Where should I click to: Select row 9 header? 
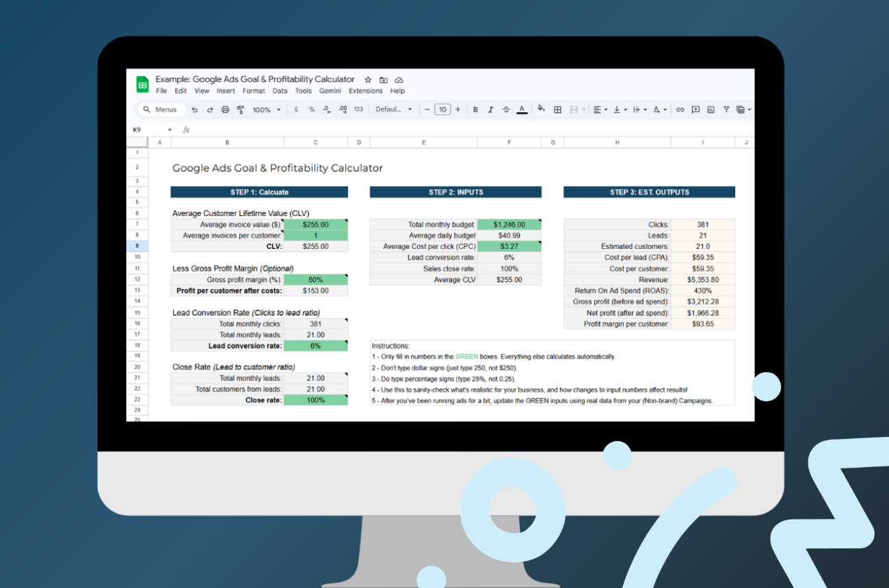(136, 246)
